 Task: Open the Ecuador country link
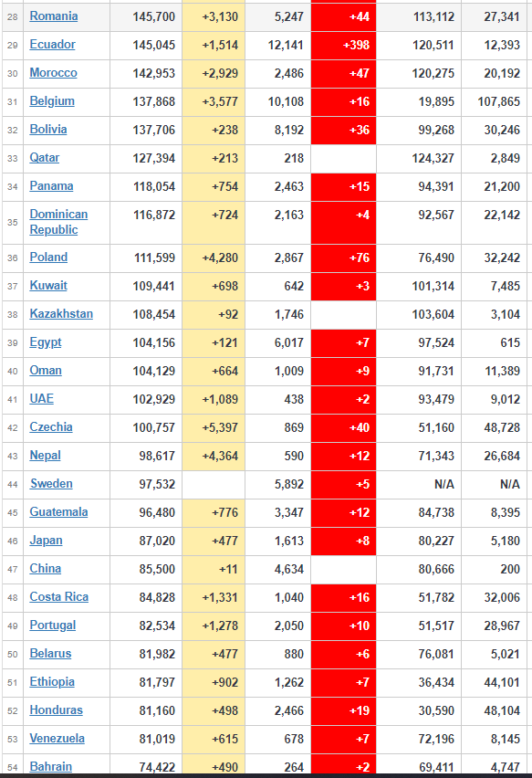pyautogui.click(x=52, y=45)
